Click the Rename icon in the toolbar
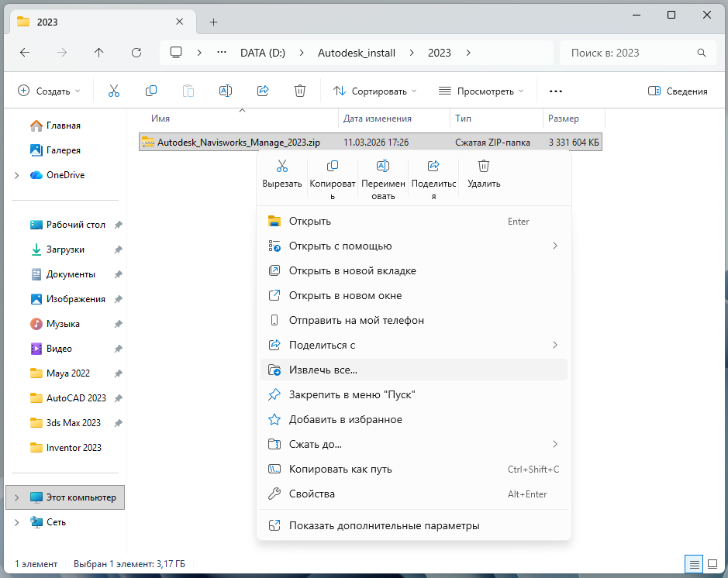 click(226, 91)
